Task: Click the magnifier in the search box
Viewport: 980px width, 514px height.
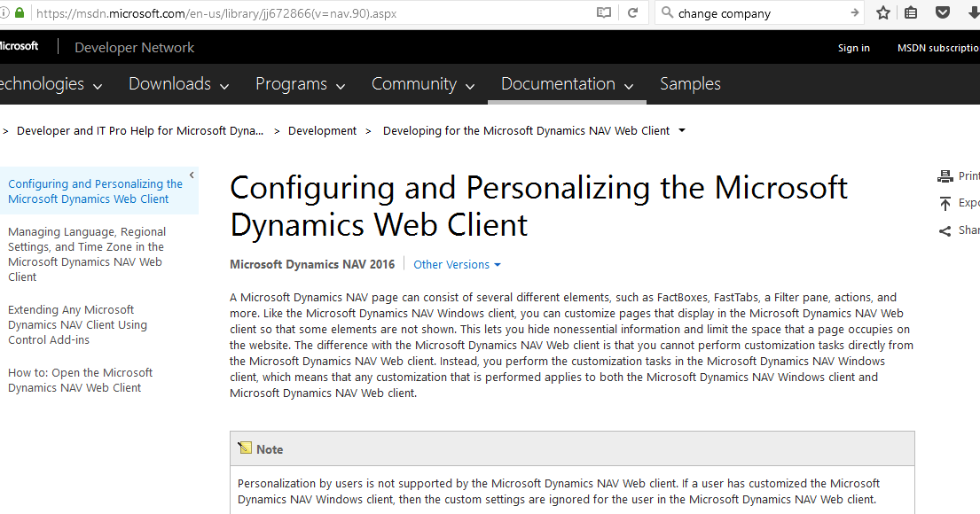Action: [x=667, y=13]
